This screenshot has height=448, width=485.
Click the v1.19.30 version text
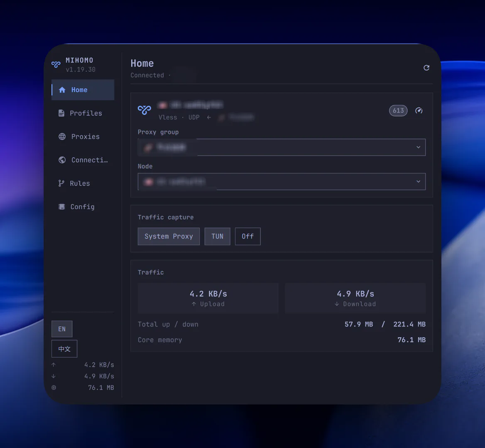point(81,70)
